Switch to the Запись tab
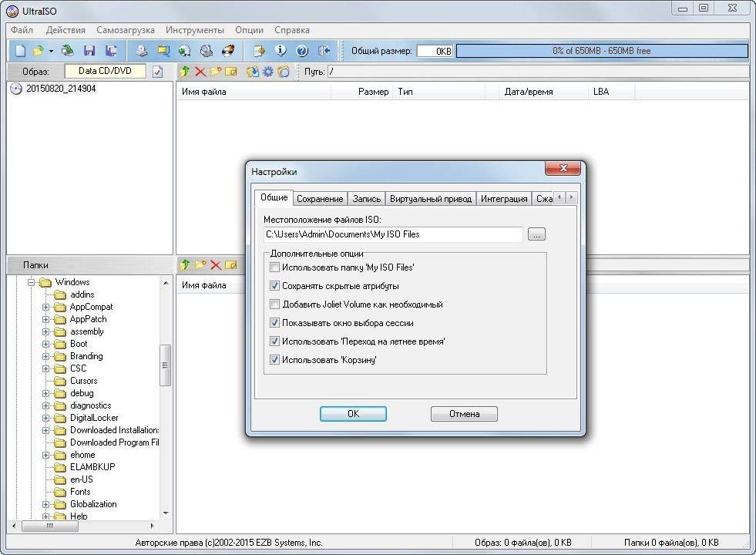 [366, 199]
